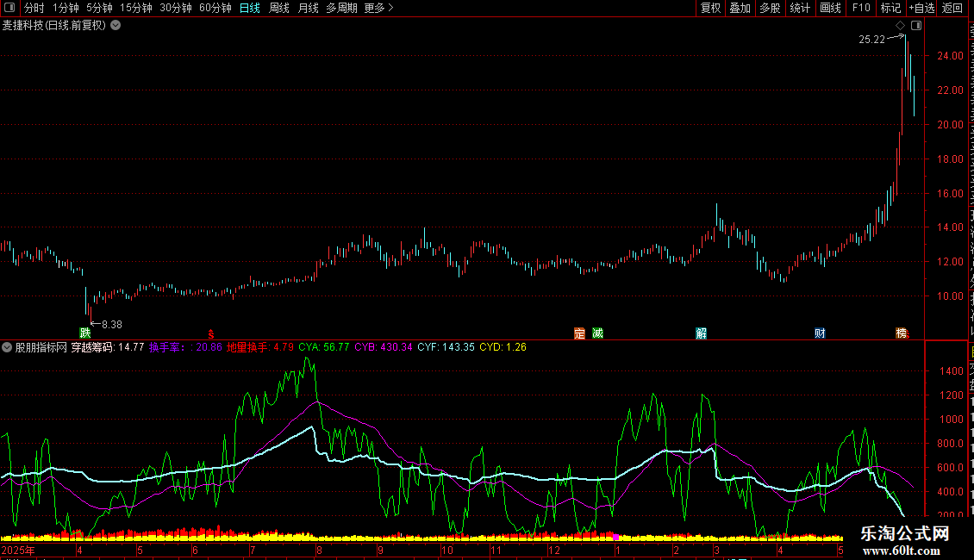Open the 股朋指标网 indicator dropdown circle
Image resolution: width=974 pixels, height=560 pixels.
click(x=7, y=347)
